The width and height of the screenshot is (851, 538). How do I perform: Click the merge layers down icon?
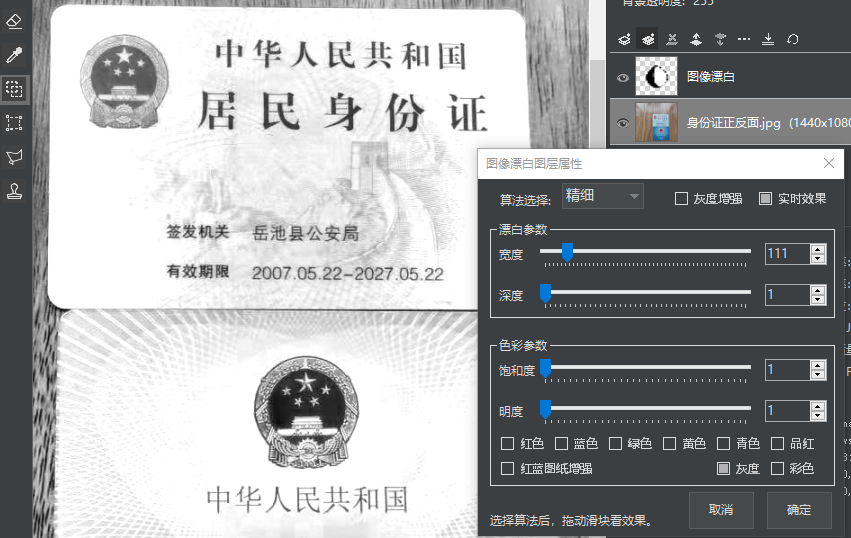768,39
